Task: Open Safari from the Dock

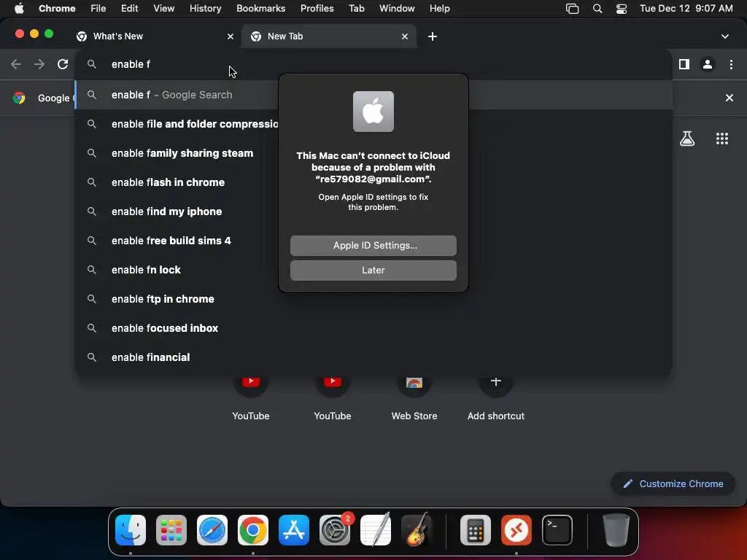Action: (x=212, y=530)
